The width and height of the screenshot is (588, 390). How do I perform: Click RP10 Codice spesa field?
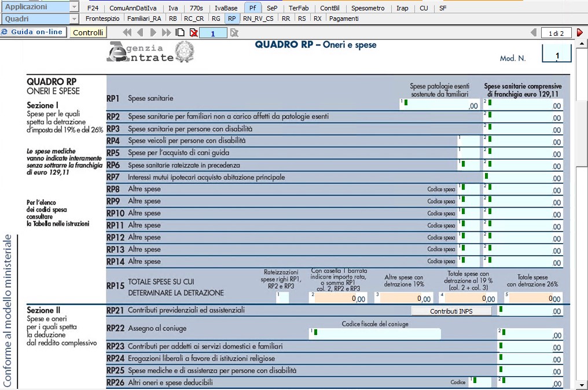click(468, 213)
